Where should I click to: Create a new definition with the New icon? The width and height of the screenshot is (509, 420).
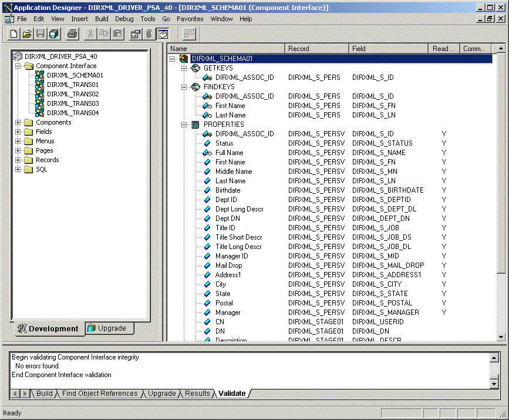click(x=12, y=33)
